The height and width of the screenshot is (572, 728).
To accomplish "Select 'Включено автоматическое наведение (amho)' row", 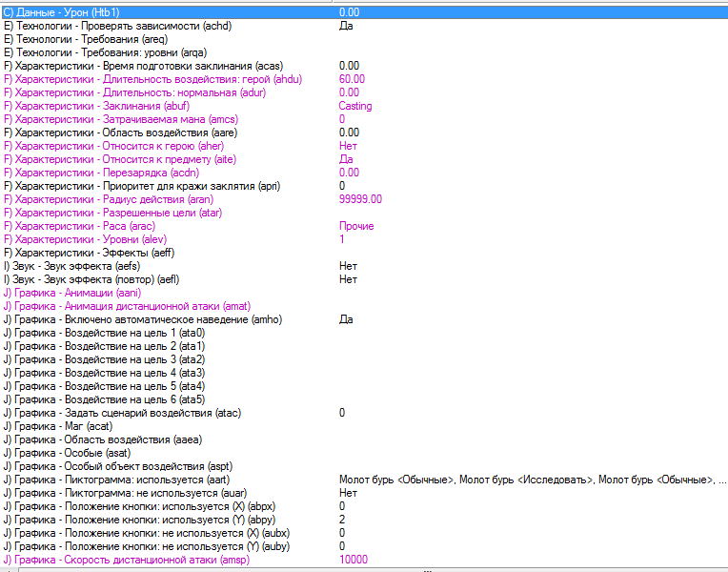I will [364, 319].
